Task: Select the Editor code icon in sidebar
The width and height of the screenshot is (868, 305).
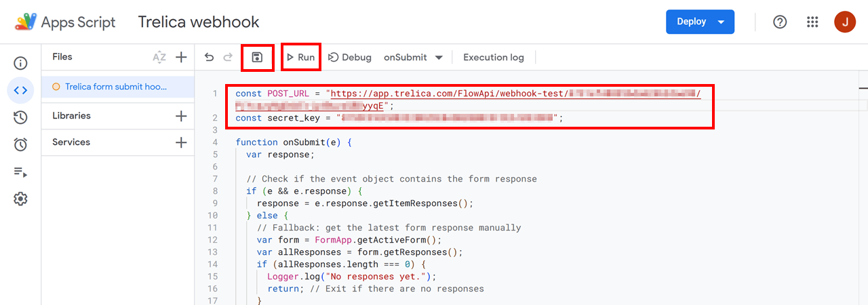Action: (20, 90)
